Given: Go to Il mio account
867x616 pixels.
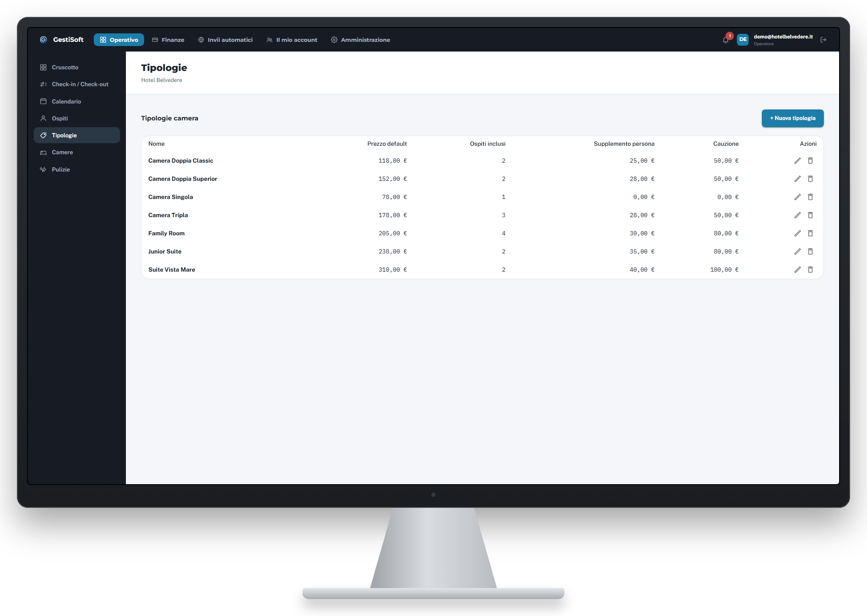Looking at the screenshot, I should 292,40.
